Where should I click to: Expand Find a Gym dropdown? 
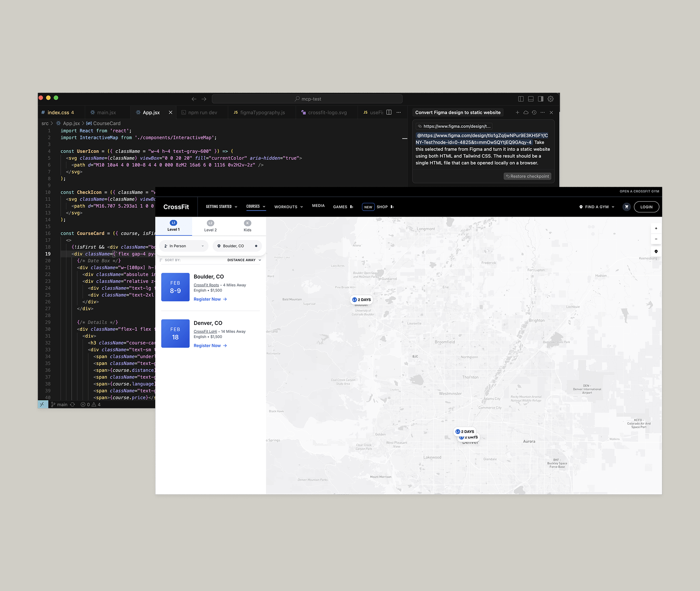(x=597, y=207)
